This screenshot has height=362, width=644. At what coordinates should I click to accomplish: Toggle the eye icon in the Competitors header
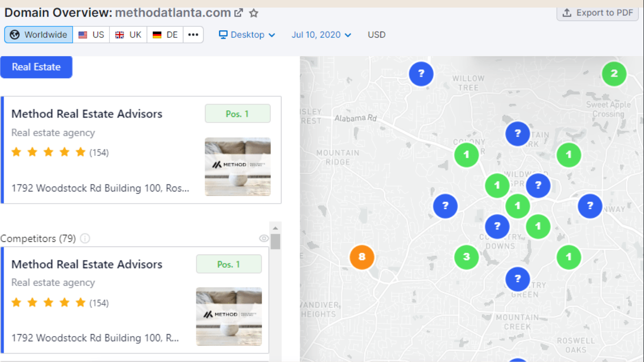point(264,239)
